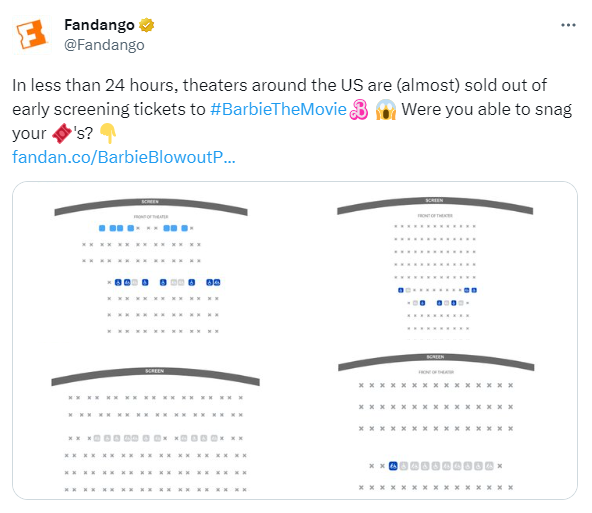The image size is (592, 513).
Task: Click the pink Barbie B hashtag emoji
Action: [x=359, y=109]
